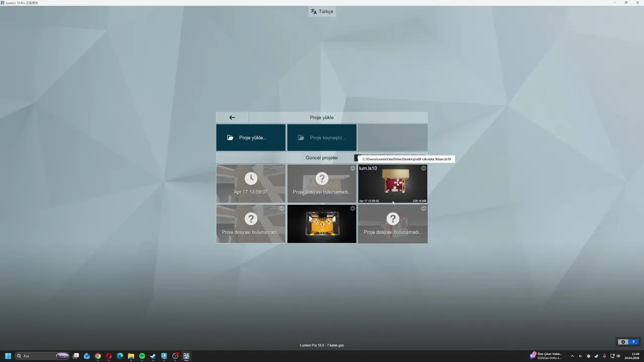Click the Proje yükle... button
The width and height of the screenshot is (644, 362).
(x=251, y=137)
